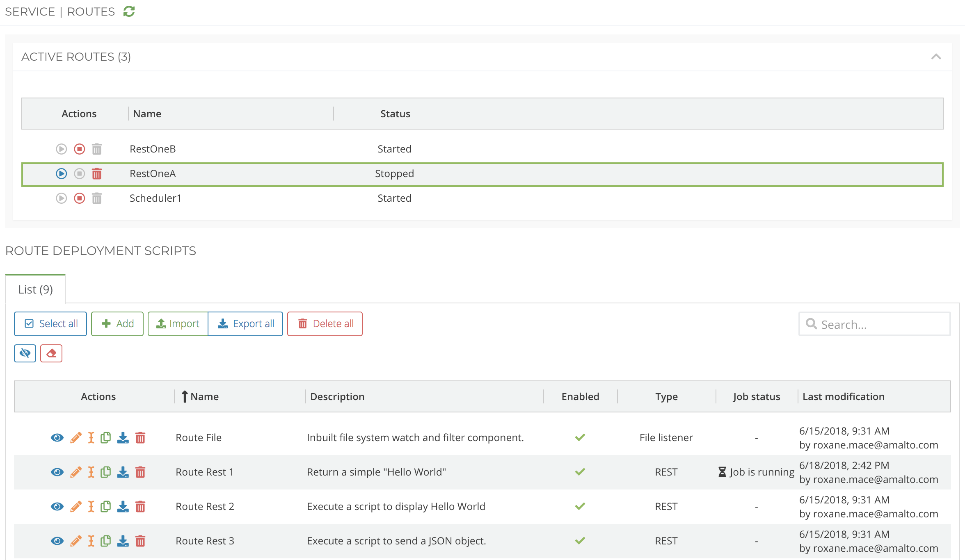View Route Rest 3 script
The width and height of the screenshot is (965, 560).
click(x=57, y=541)
